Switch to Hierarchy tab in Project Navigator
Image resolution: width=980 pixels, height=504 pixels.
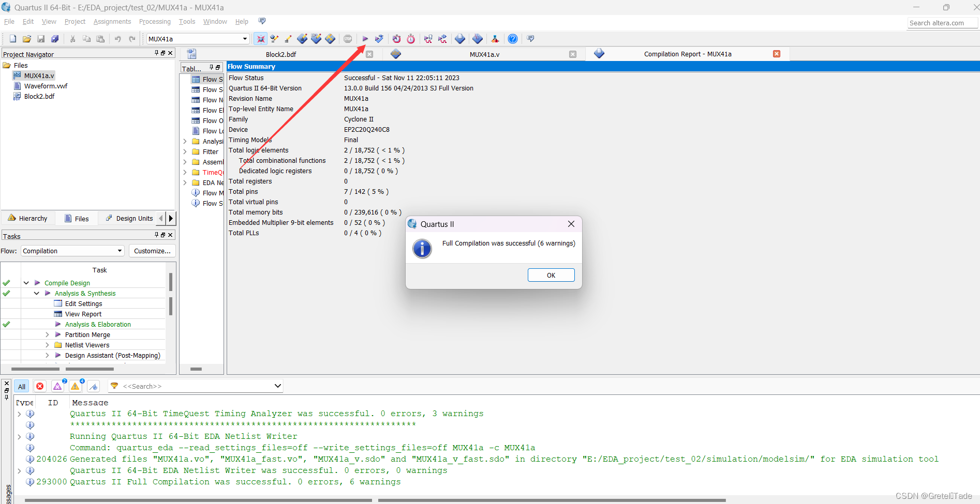tap(28, 219)
